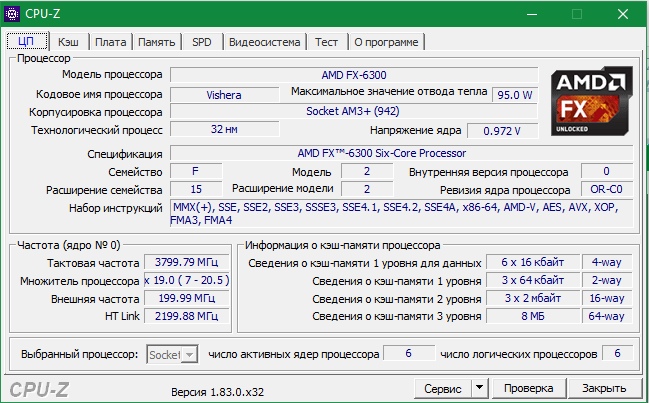Go to the Память tab
Screen dimensions: 649x403
pyautogui.click(x=156, y=42)
